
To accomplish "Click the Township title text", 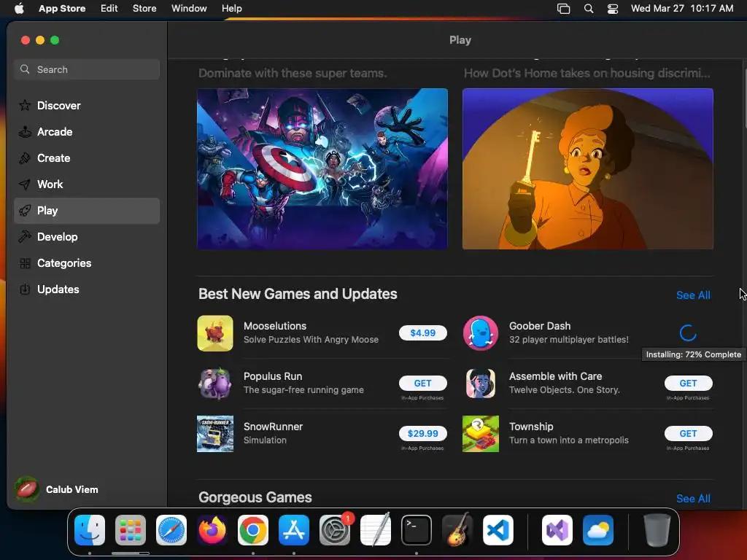I will [x=531, y=427].
